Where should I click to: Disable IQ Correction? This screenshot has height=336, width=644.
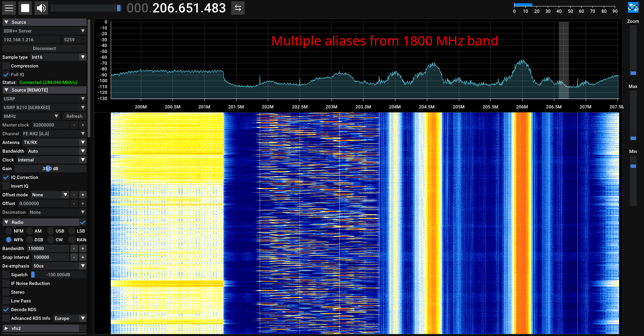6,177
